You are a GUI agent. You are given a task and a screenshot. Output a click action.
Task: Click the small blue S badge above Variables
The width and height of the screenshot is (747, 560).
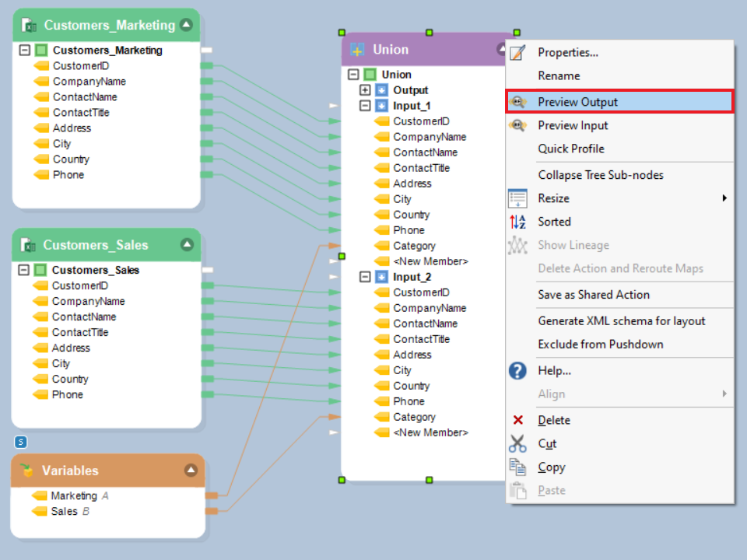tap(21, 442)
